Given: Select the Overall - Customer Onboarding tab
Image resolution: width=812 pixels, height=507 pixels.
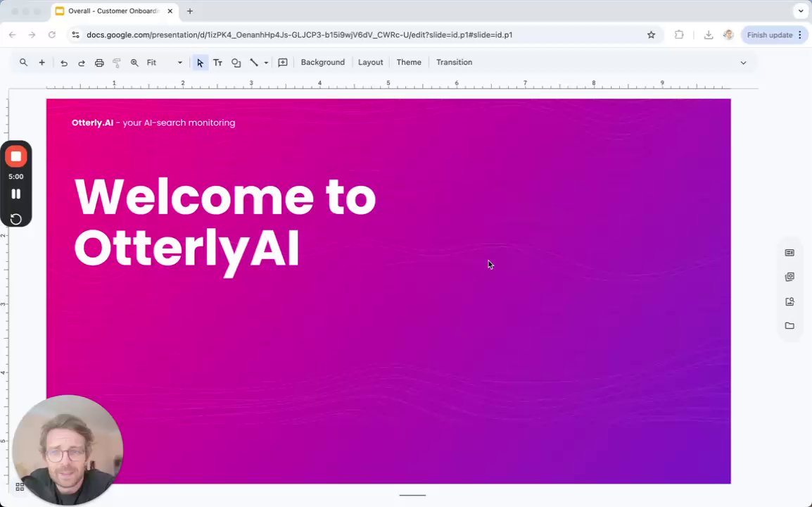Looking at the screenshot, I should tap(115, 11).
